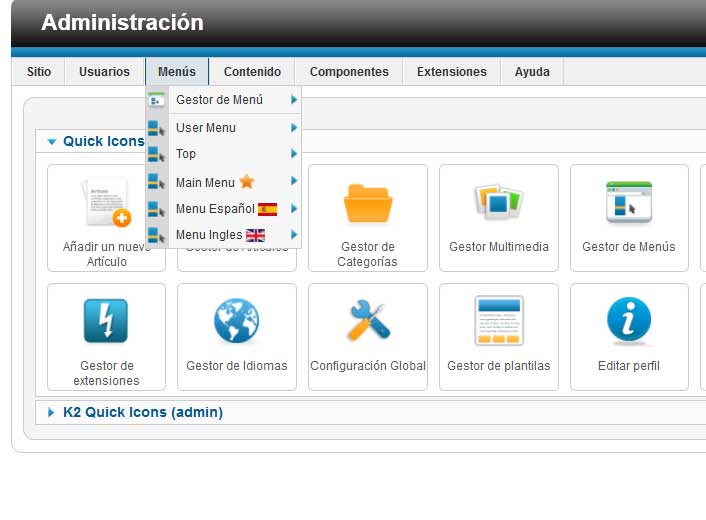Click the K2 Quick Icons (admin) title
Screen dimensions: 706x520
pyautogui.click(x=143, y=412)
